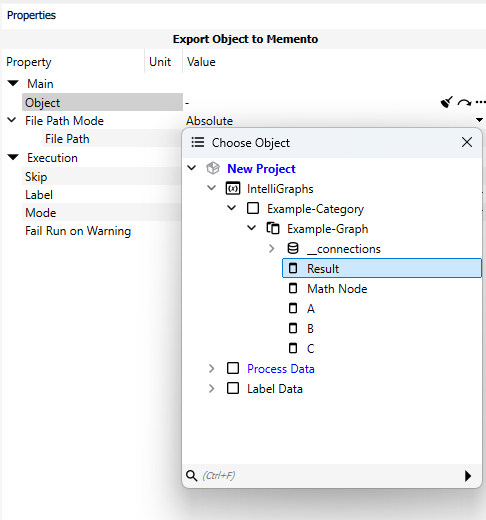Open the ellipsis menu in Object row

coord(480,102)
